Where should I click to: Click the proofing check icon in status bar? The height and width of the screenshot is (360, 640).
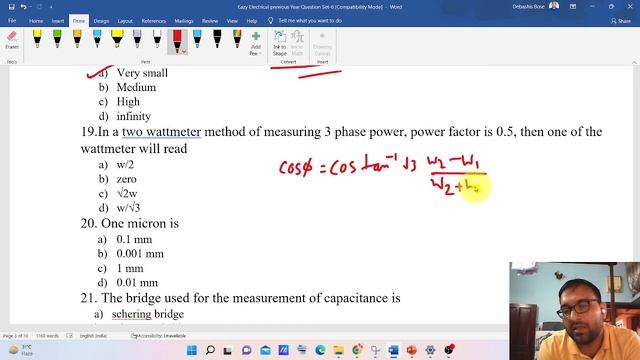[69, 336]
